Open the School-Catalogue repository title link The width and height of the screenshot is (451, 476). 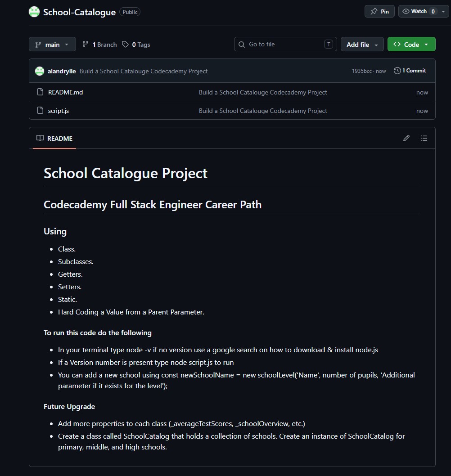coord(79,12)
